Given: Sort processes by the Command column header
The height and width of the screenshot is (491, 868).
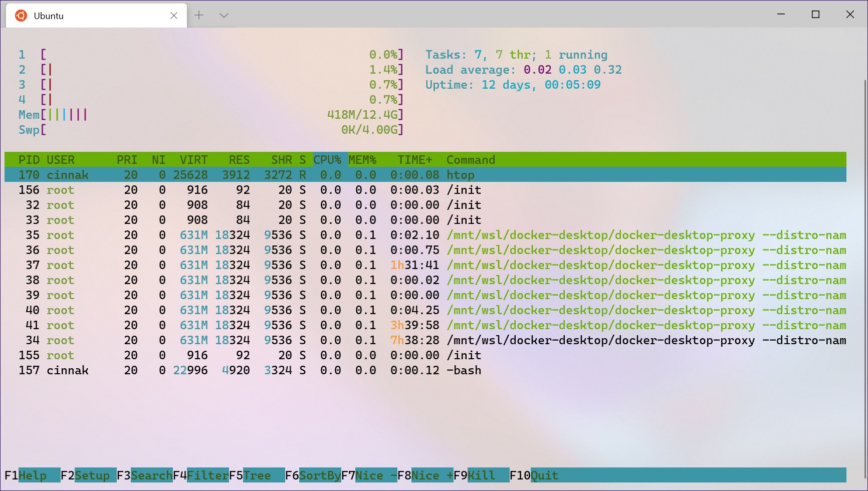Looking at the screenshot, I should 470,159.
